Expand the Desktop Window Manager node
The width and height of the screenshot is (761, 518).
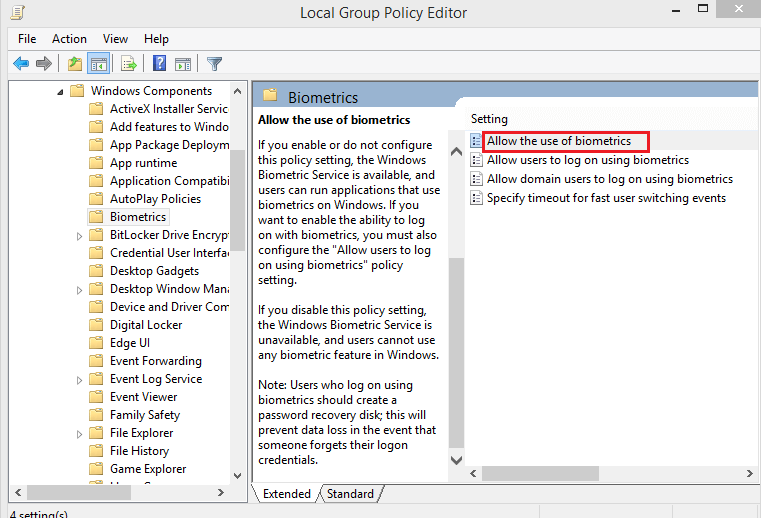click(79, 290)
